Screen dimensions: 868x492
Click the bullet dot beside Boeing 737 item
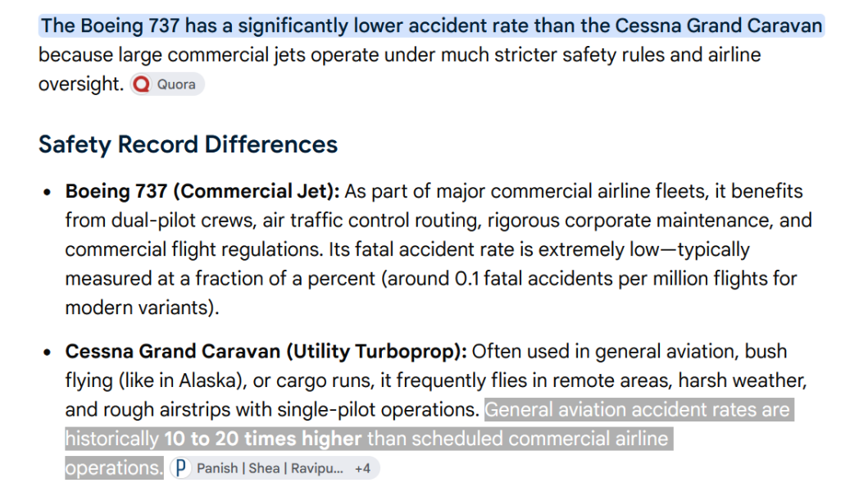pyautogui.click(x=47, y=192)
